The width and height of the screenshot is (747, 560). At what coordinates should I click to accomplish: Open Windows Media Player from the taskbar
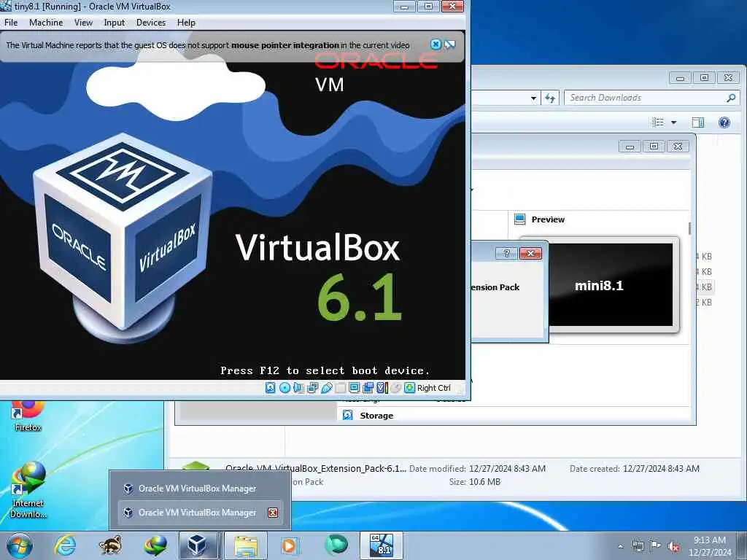click(x=289, y=545)
